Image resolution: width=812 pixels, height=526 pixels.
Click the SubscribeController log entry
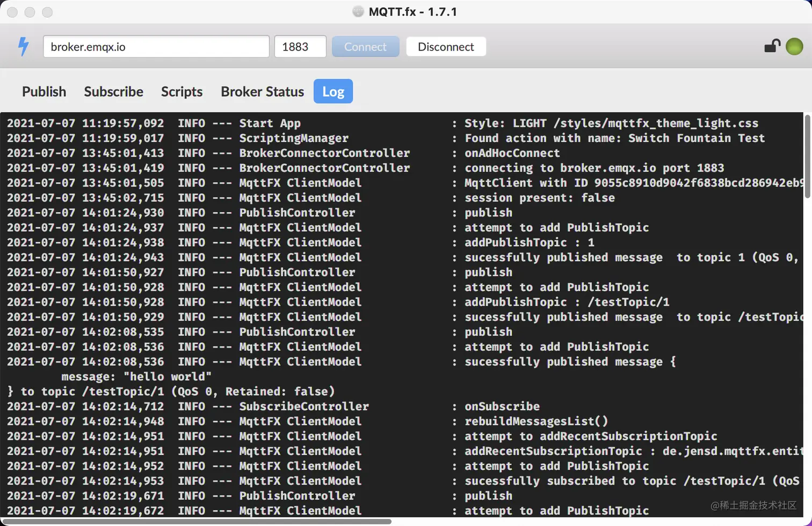pyautogui.click(x=304, y=407)
